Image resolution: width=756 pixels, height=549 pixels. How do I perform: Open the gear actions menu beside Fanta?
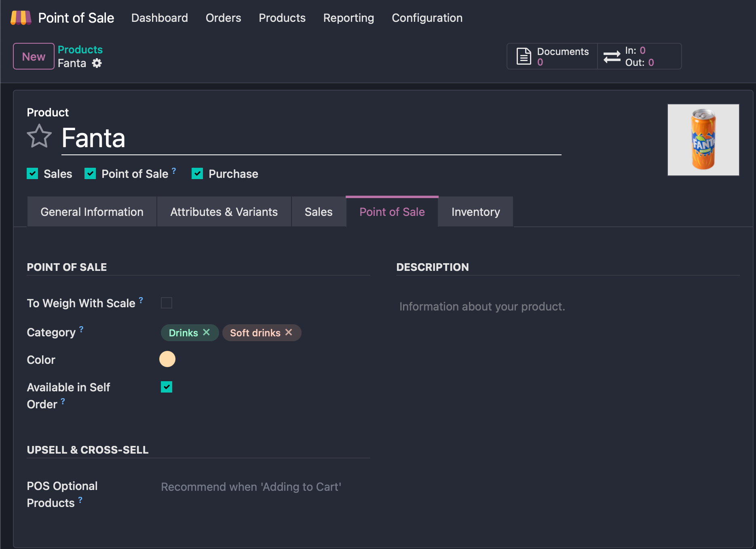click(x=97, y=63)
